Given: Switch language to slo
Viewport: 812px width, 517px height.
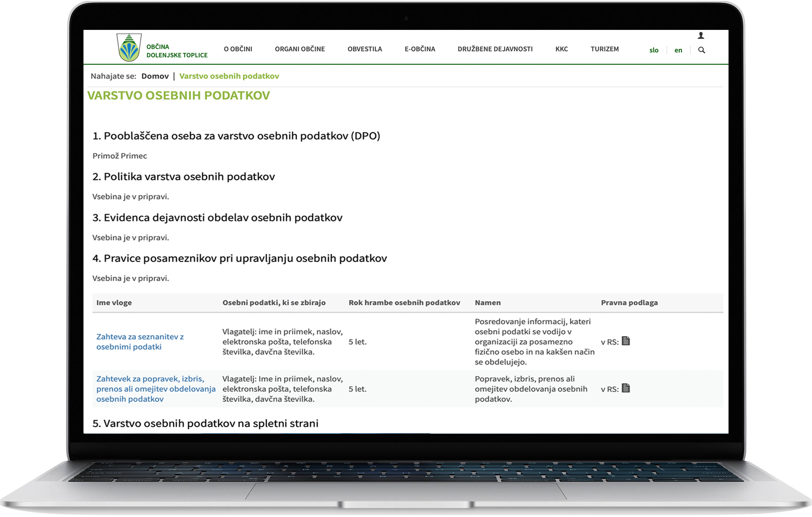Looking at the screenshot, I should point(653,50).
